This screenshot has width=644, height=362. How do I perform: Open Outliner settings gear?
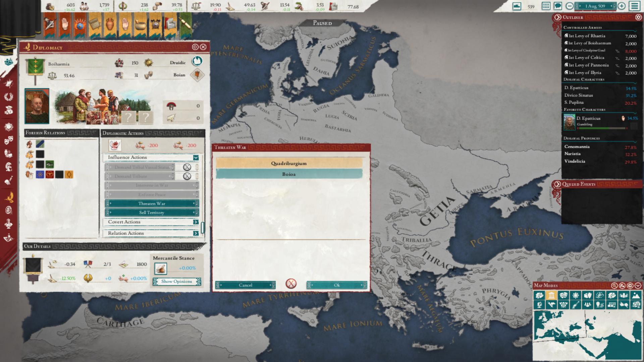(638, 17)
